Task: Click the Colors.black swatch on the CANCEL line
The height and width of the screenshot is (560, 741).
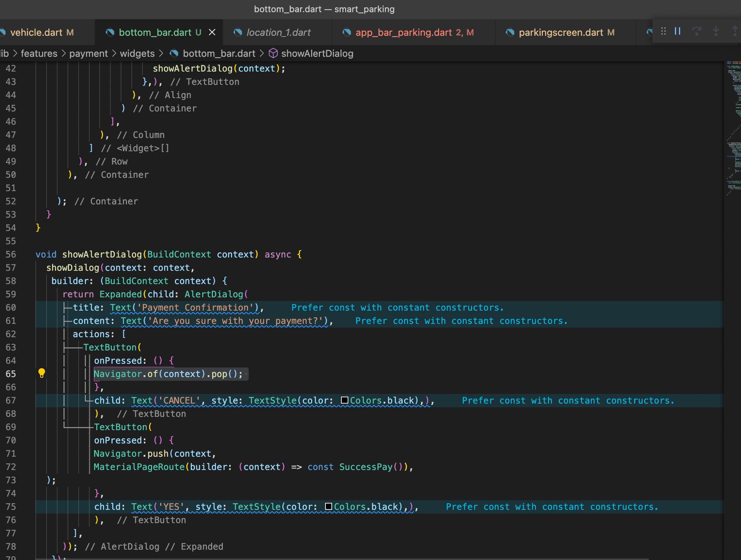Action: pyautogui.click(x=345, y=400)
